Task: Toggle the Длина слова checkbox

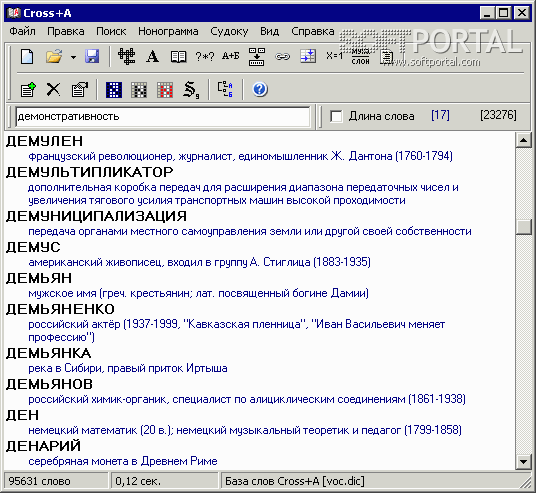Action: coord(336,116)
